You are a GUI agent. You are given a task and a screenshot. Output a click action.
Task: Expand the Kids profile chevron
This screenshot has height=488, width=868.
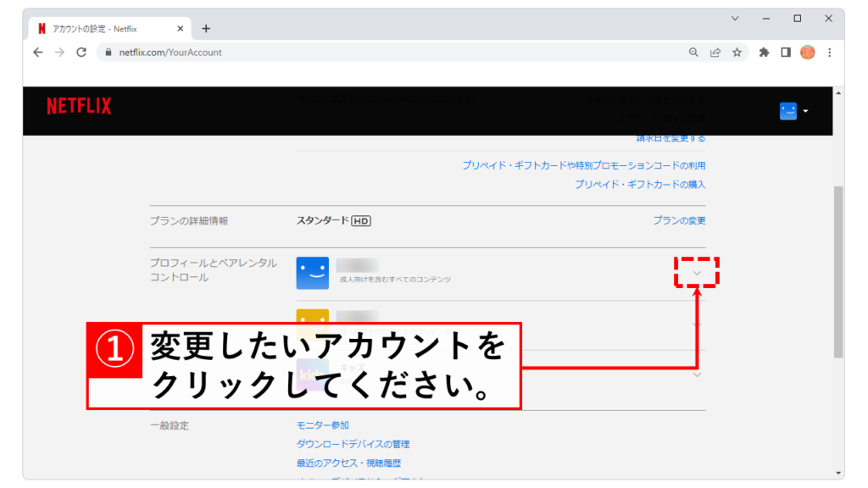pyautogui.click(x=697, y=374)
